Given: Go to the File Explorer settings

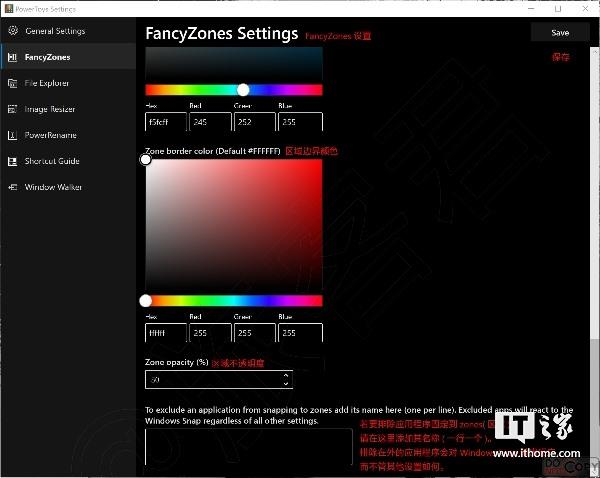Looking at the screenshot, I should pyautogui.click(x=68, y=83).
